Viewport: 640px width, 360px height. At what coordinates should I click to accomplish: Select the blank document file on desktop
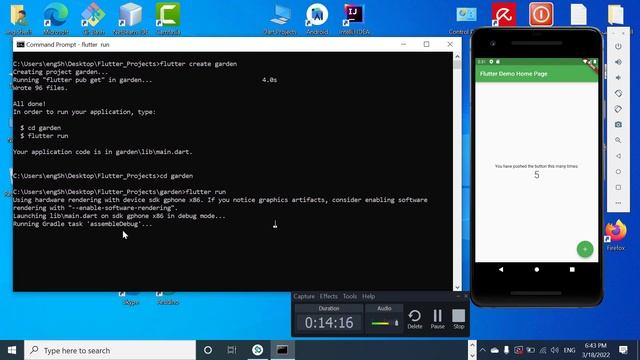point(578,15)
